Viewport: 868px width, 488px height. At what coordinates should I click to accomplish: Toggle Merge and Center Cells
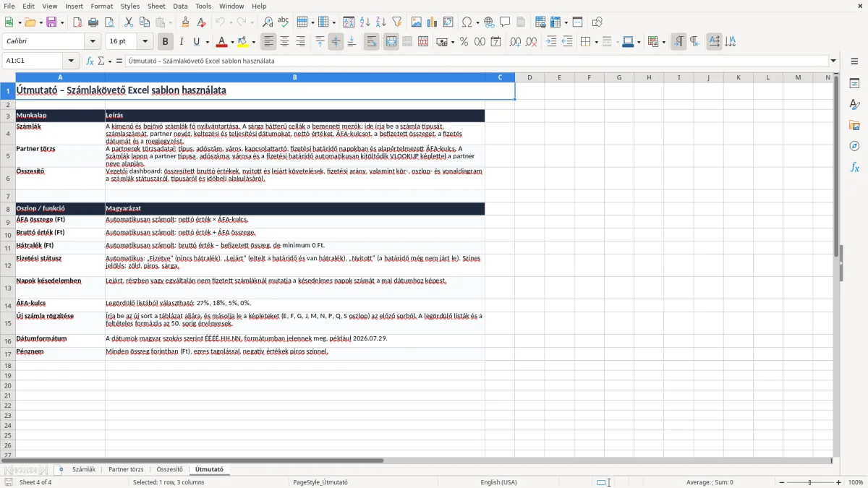pyautogui.click(x=391, y=42)
